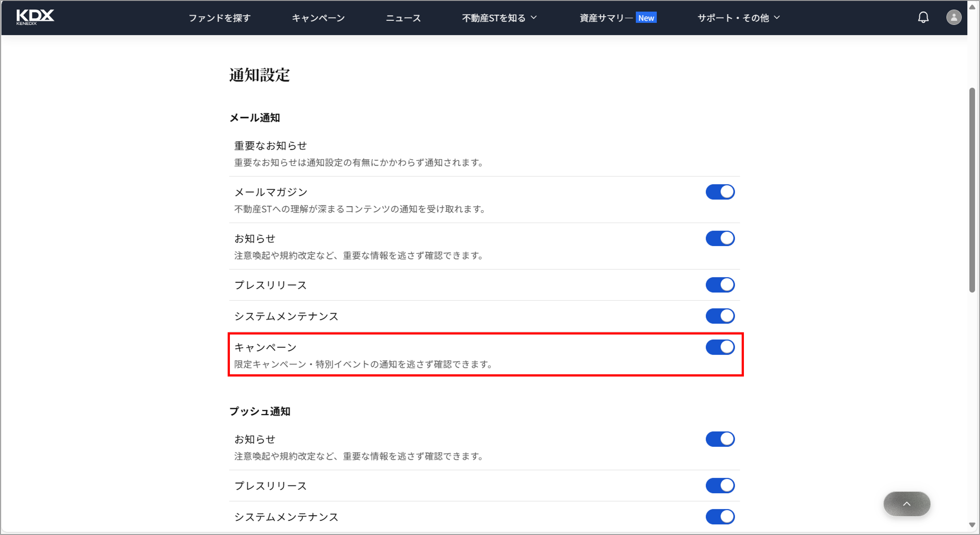The width and height of the screenshot is (980, 535).
Task: Expand the サポート・その他 menu
Action: (738, 18)
